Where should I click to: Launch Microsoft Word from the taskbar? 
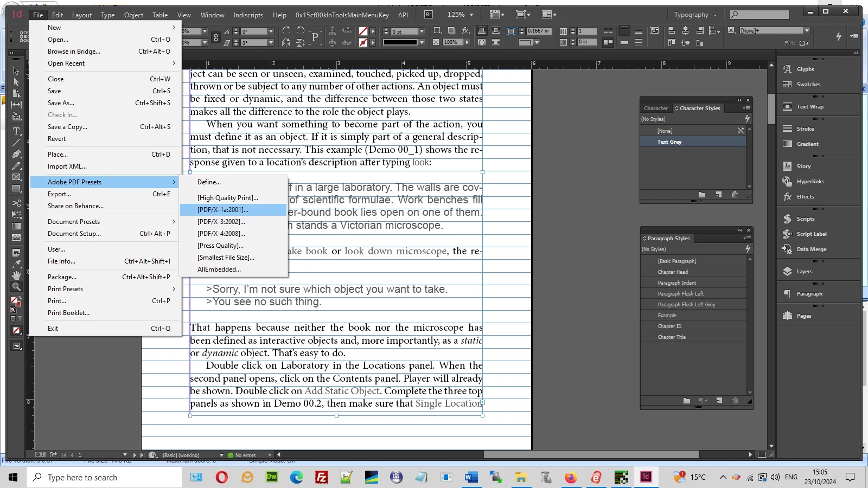pos(471,477)
